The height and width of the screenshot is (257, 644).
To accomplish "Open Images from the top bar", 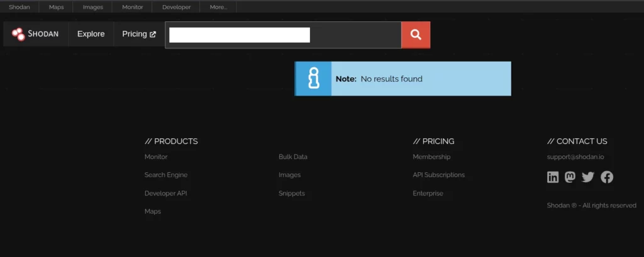I will pos(93,7).
